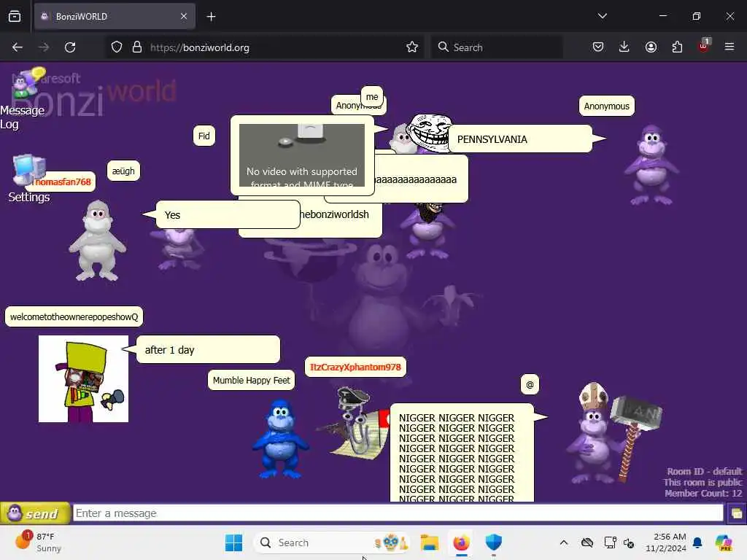Open the Windows Start menu
Viewport: 747px width, 560px height.
pyautogui.click(x=233, y=542)
